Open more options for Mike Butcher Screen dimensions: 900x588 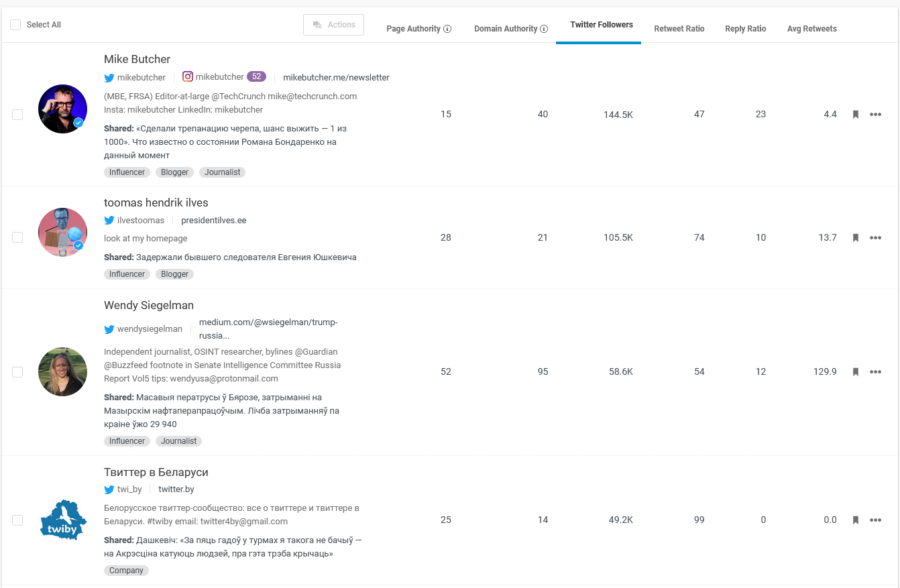tap(875, 115)
